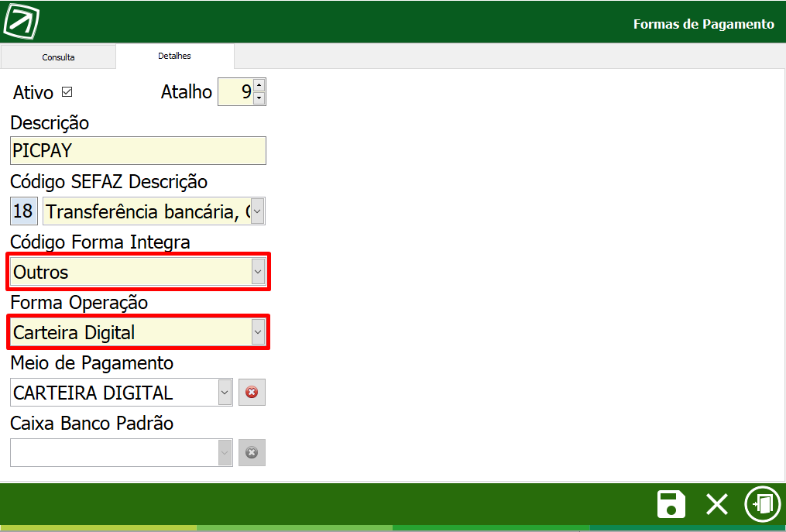Click the Meio de Pagamento label

pos(91,363)
